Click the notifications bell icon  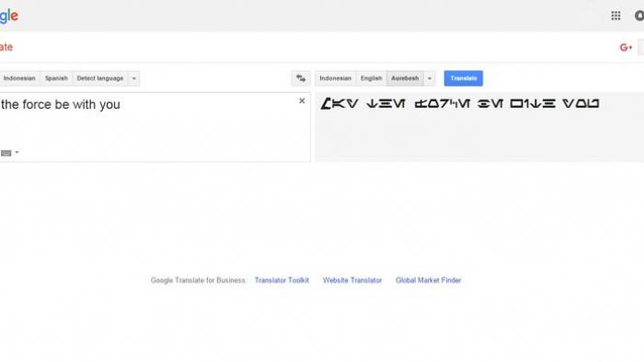coord(639,16)
